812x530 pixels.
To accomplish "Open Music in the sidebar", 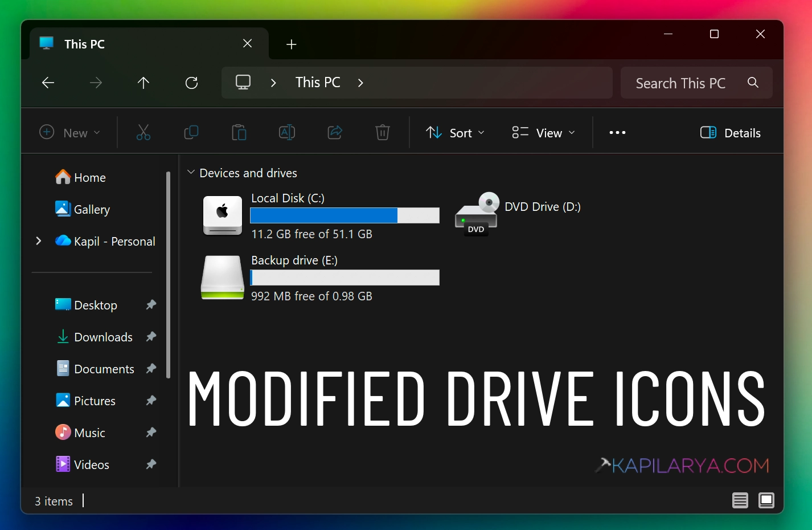I will [80, 433].
